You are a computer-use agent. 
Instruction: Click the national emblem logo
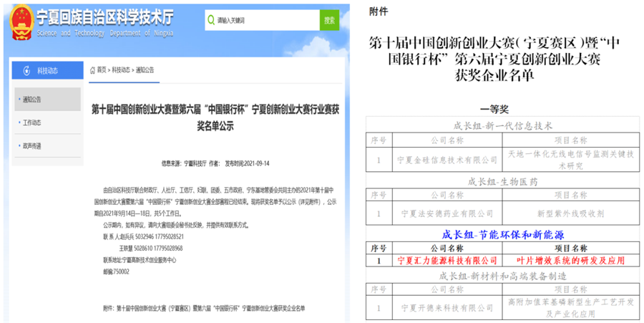(21, 22)
